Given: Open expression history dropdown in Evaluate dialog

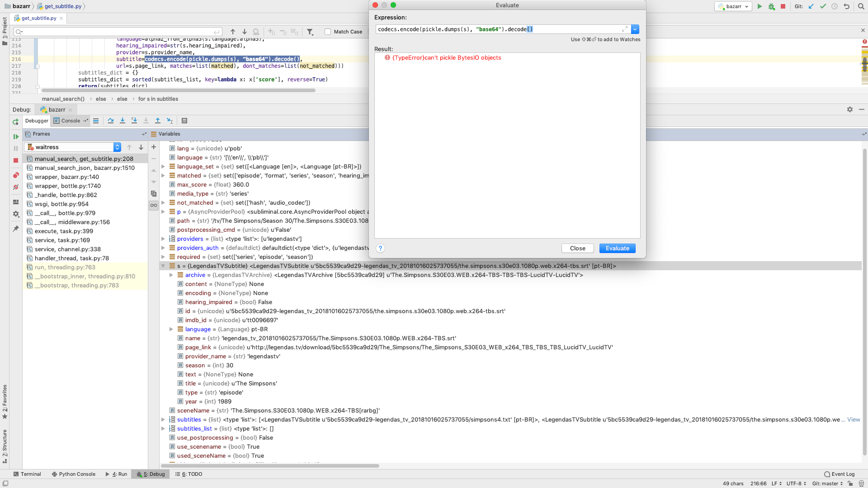Looking at the screenshot, I should (635, 29).
